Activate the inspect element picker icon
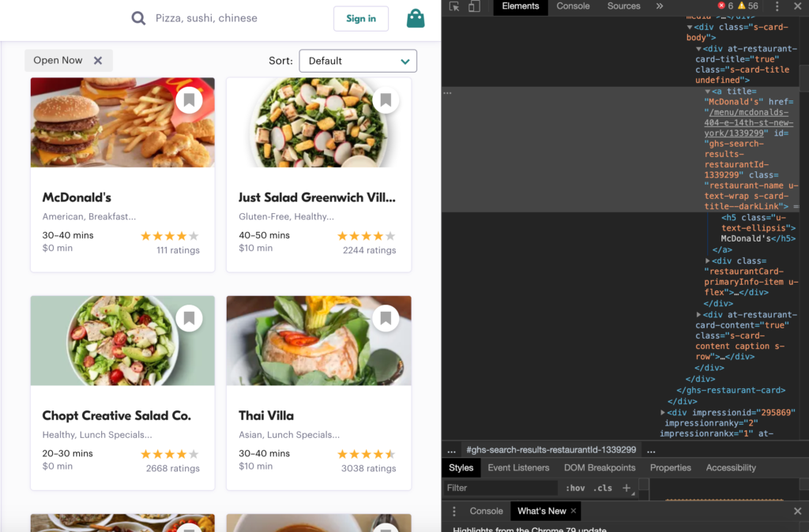The height and width of the screenshot is (532, 809). click(x=454, y=6)
